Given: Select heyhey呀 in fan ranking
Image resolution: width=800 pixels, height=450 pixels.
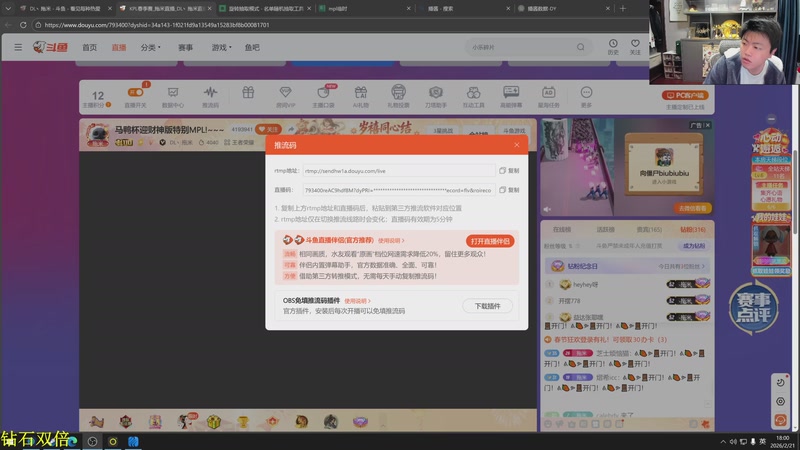Looking at the screenshot, I should pyautogui.click(x=585, y=285).
